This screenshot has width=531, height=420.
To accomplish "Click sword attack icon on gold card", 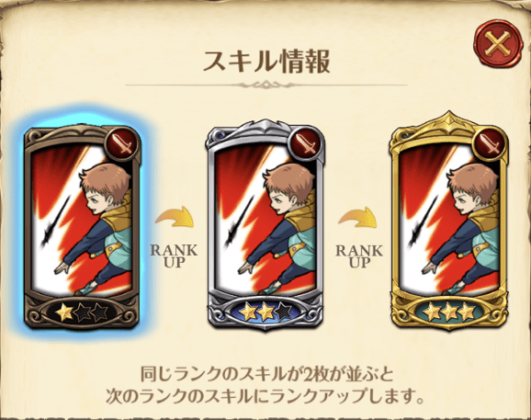I will [490, 144].
